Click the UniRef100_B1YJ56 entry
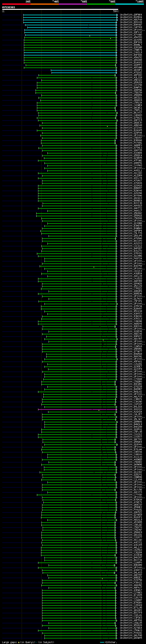 click(131, 490)
